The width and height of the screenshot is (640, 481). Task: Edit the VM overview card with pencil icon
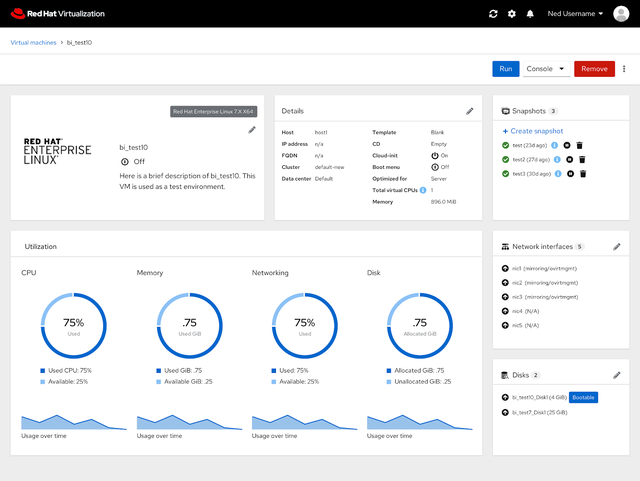252,130
